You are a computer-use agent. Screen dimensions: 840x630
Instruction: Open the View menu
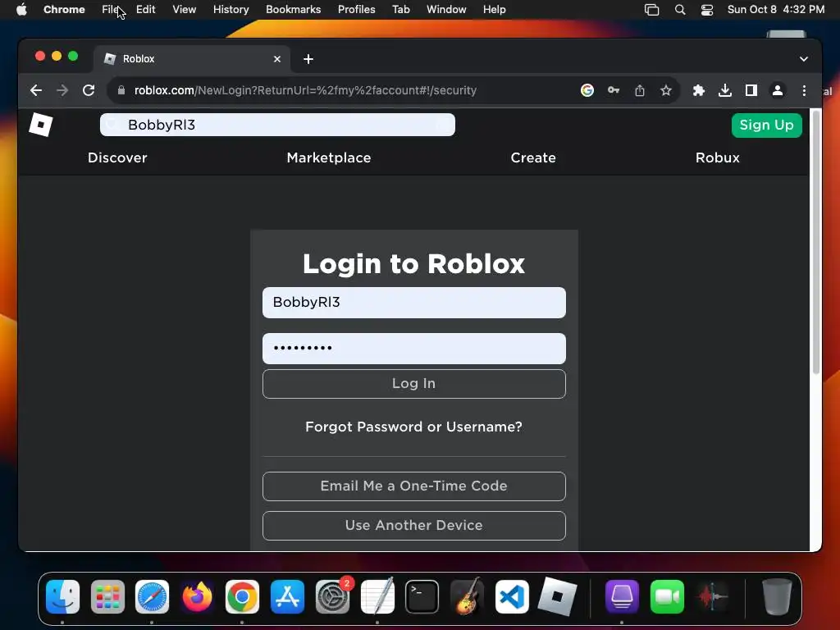click(x=185, y=10)
